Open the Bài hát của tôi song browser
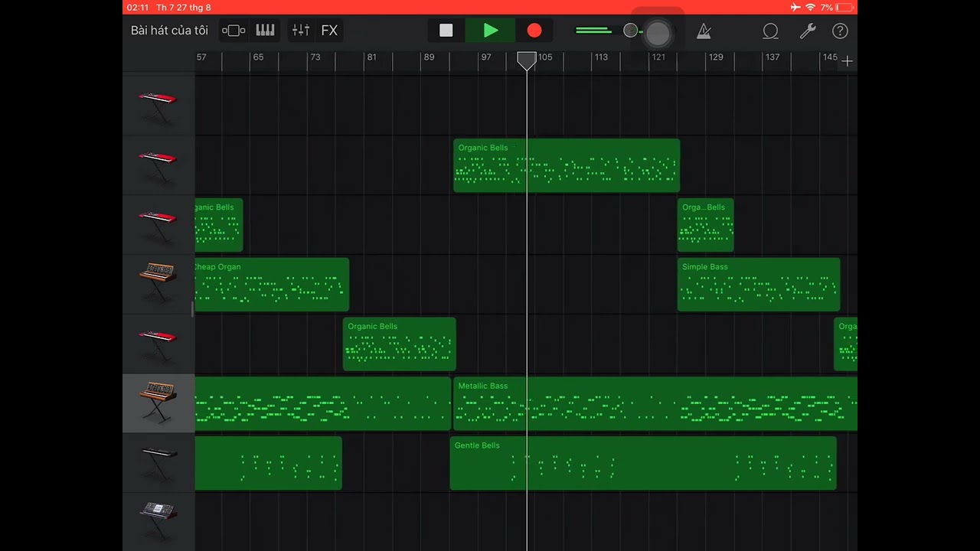 coord(169,31)
